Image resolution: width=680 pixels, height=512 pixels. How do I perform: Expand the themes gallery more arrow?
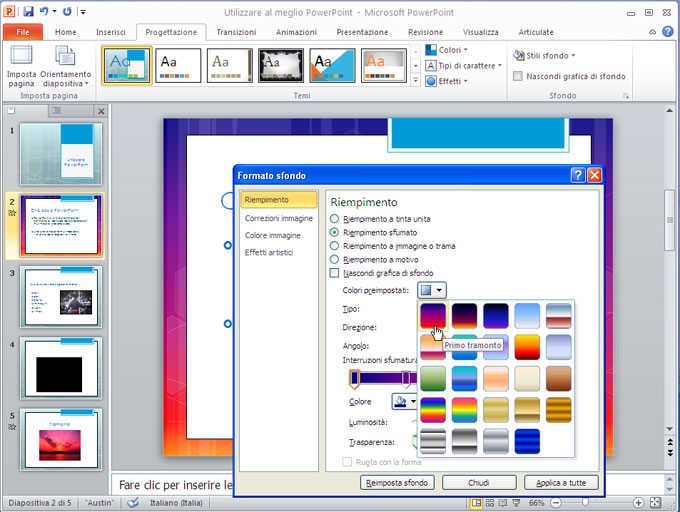click(415, 80)
